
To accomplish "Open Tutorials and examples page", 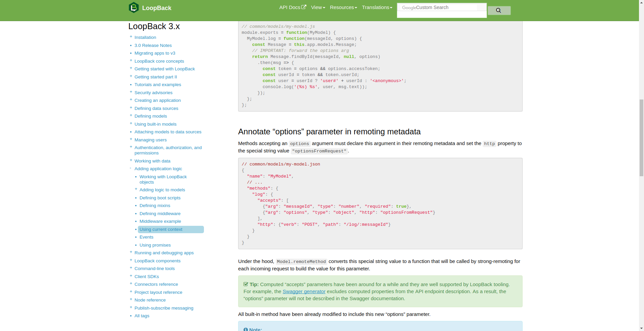I will 158,84.
